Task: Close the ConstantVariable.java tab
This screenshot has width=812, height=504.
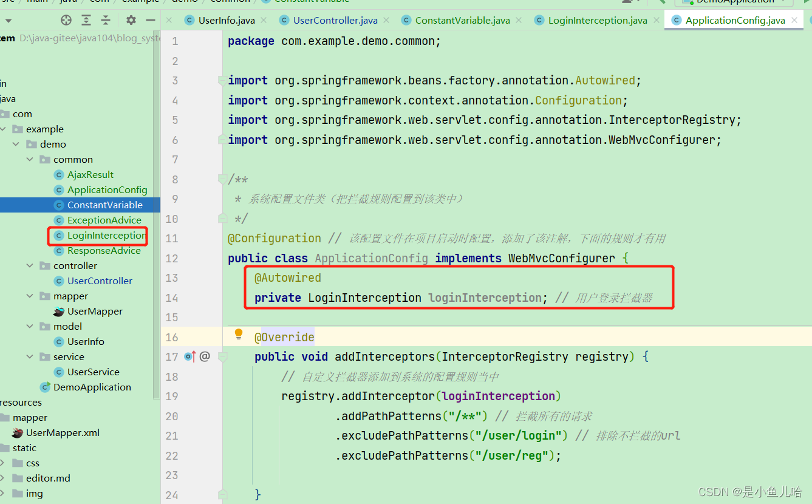Action: (x=519, y=20)
